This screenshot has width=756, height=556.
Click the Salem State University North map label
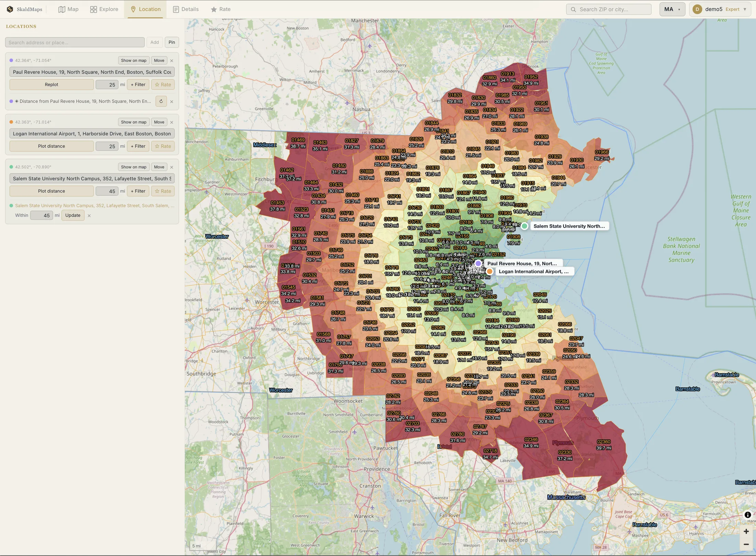(x=569, y=226)
